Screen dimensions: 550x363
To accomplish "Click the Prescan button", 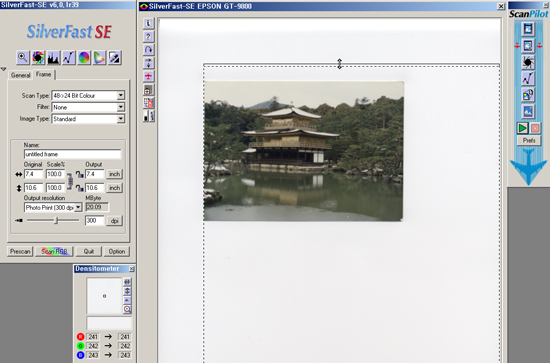I will [20, 251].
